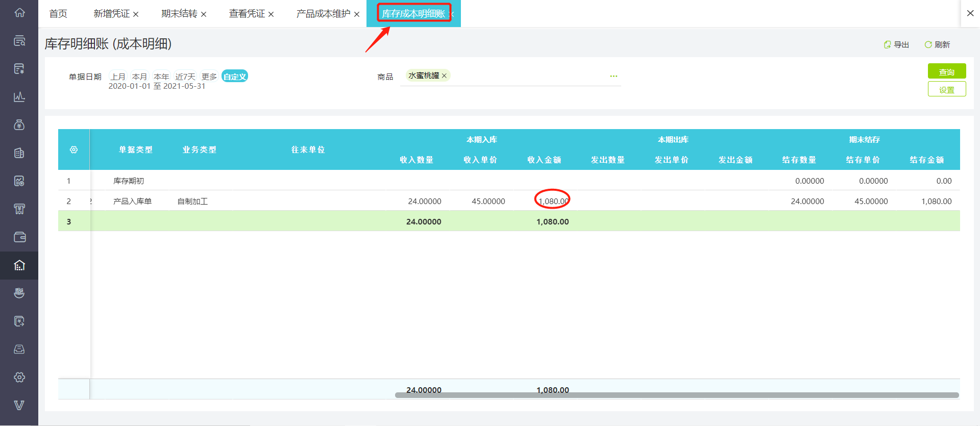Open the inbox tray sidebar icon
Image resolution: width=980 pixels, height=426 pixels.
19,349
